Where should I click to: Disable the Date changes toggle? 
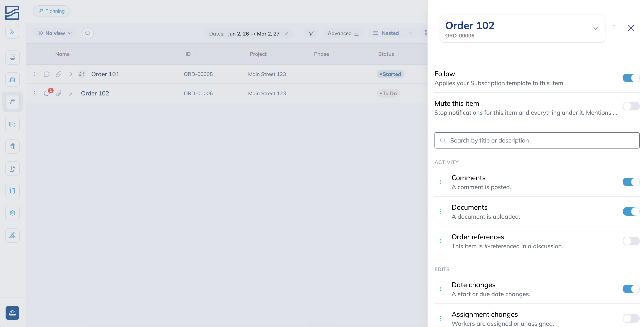pos(631,289)
